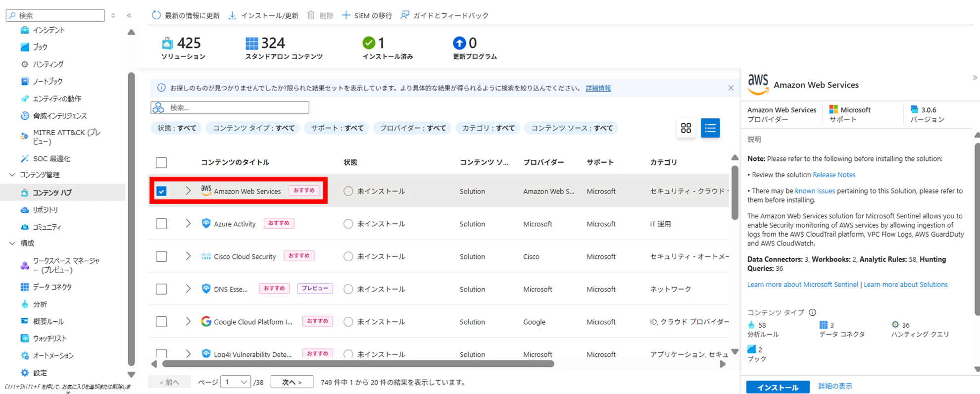Open the 詳細の表示 link
The width and height of the screenshot is (980, 394).
[835, 386]
